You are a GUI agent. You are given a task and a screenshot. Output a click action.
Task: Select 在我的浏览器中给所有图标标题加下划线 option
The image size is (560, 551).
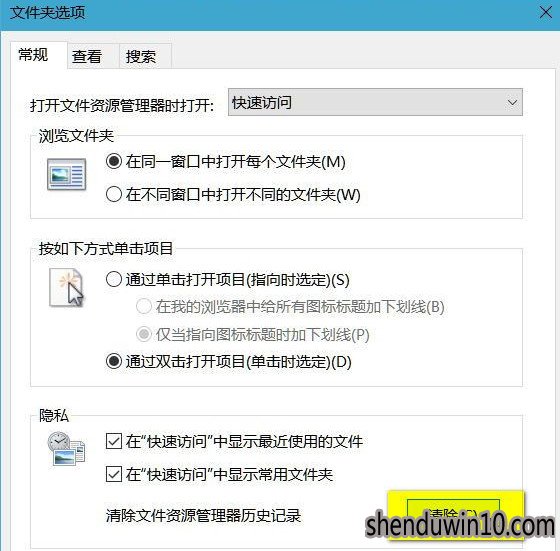144,307
